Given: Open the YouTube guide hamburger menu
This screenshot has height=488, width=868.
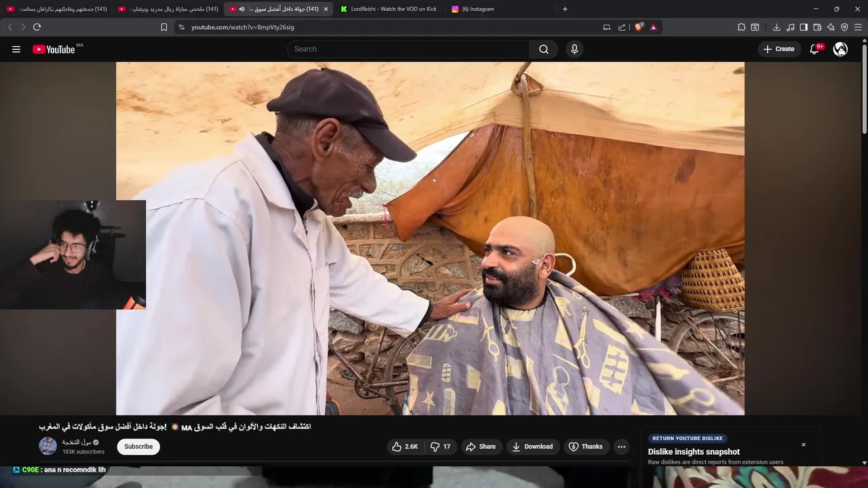Looking at the screenshot, I should 16,49.
